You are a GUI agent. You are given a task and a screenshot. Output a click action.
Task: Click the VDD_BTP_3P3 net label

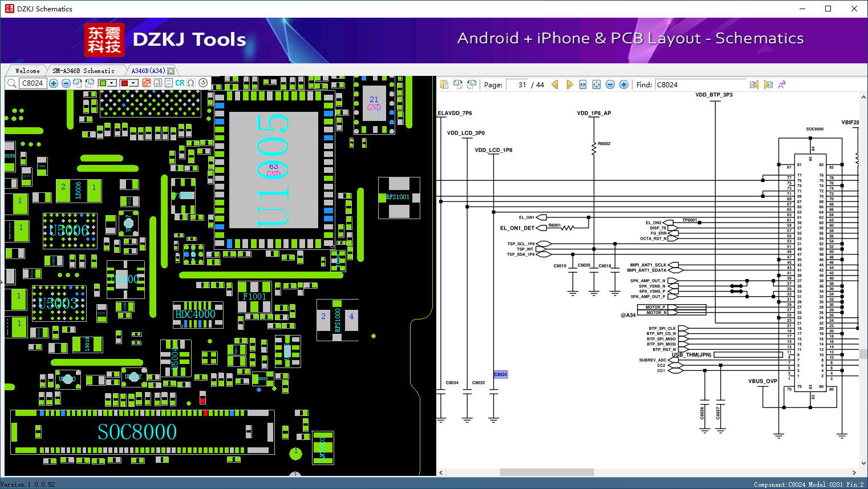pyautogui.click(x=714, y=95)
